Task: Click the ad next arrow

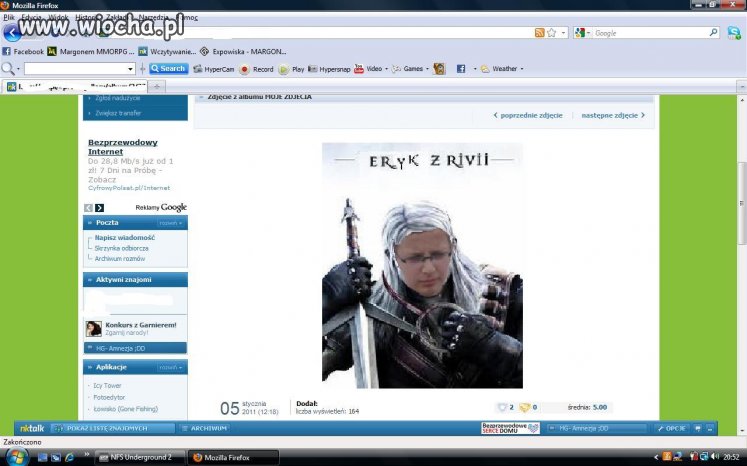Action: click(x=99, y=208)
